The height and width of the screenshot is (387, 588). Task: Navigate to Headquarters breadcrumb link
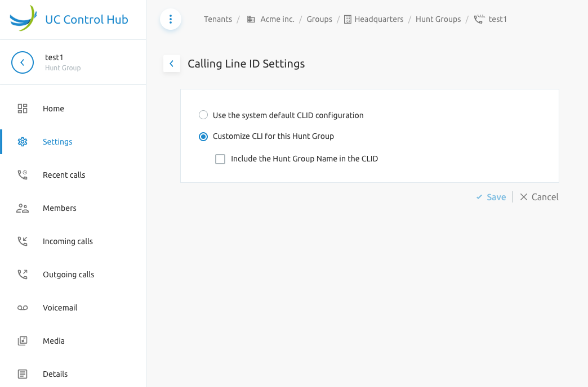coord(378,19)
